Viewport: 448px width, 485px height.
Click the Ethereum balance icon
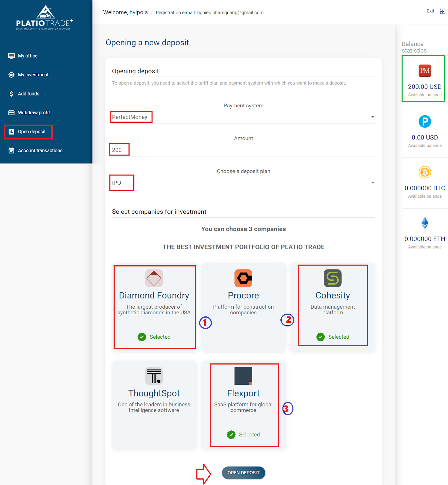(x=425, y=223)
